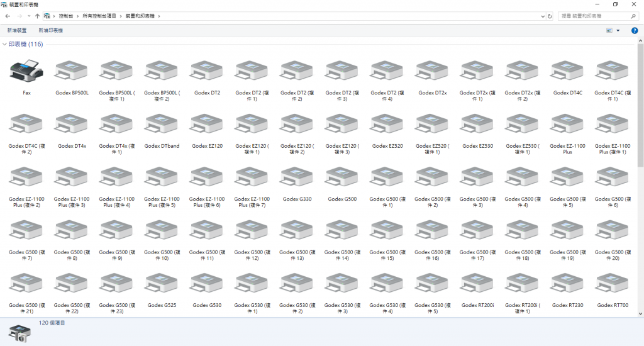This screenshot has width=644, height=346.
Task: Select the Godex RT230 printer icon
Action: 567,283
